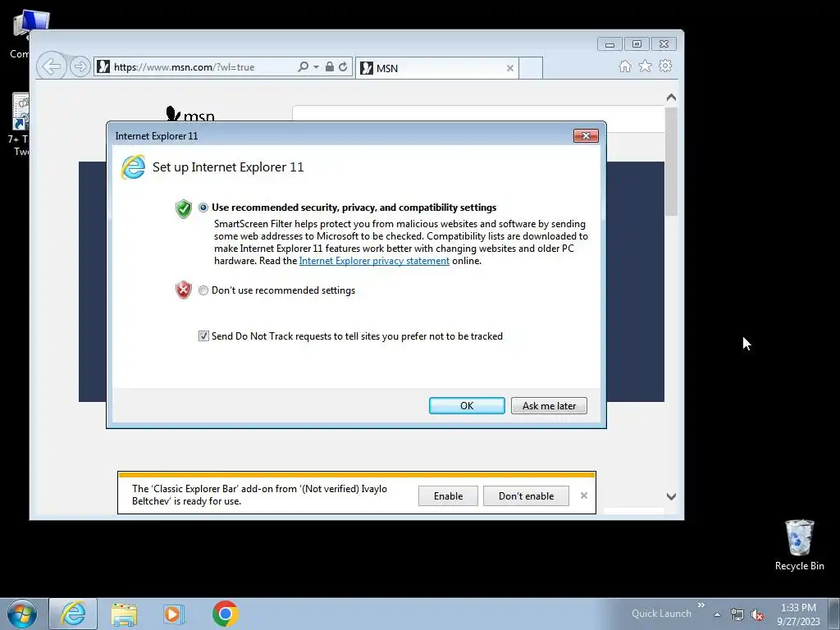This screenshot has width=840, height=630.
Task: Choose Don't enable for the add-on
Action: pyautogui.click(x=526, y=496)
